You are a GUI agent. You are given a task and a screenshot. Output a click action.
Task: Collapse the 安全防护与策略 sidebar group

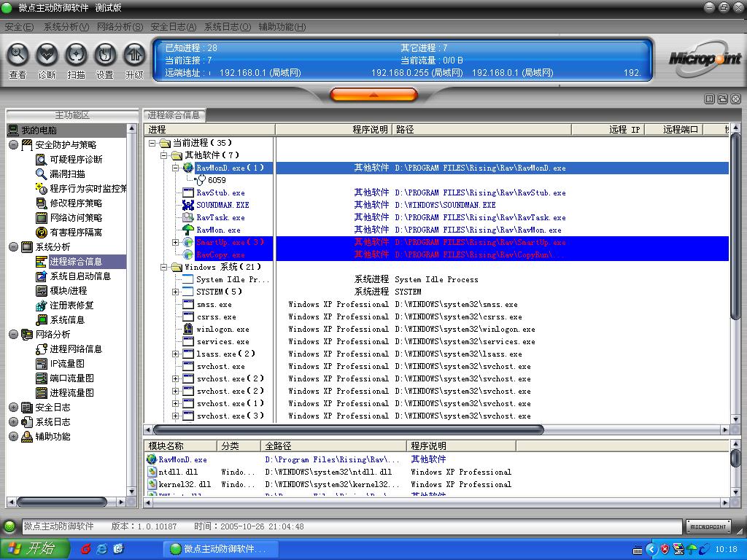point(13,145)
